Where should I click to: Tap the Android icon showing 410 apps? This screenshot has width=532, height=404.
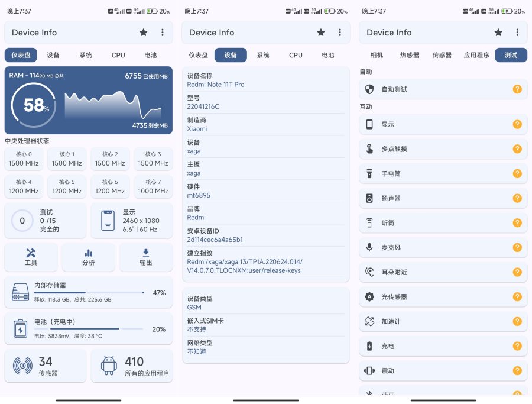[x=131, y=365]
